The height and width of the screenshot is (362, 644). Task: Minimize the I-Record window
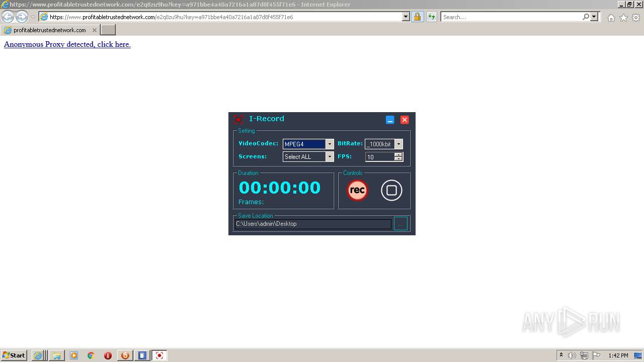(390, 120)
